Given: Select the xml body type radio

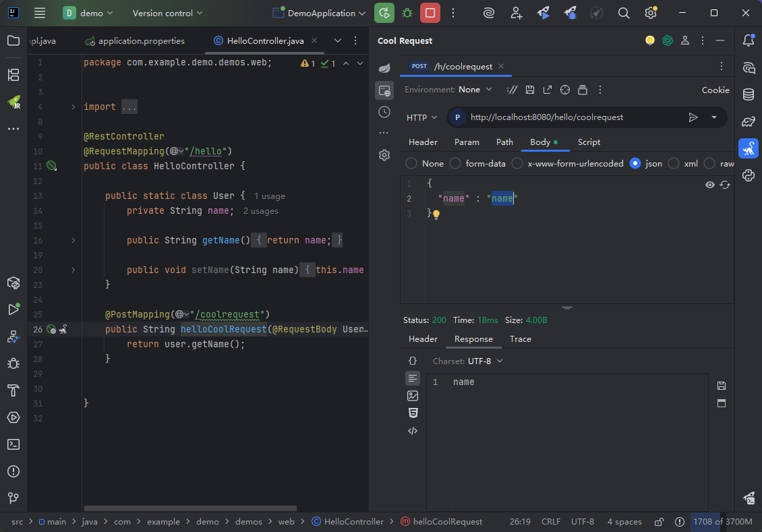Looking at the screenshot, I should [x=674, y=163].
